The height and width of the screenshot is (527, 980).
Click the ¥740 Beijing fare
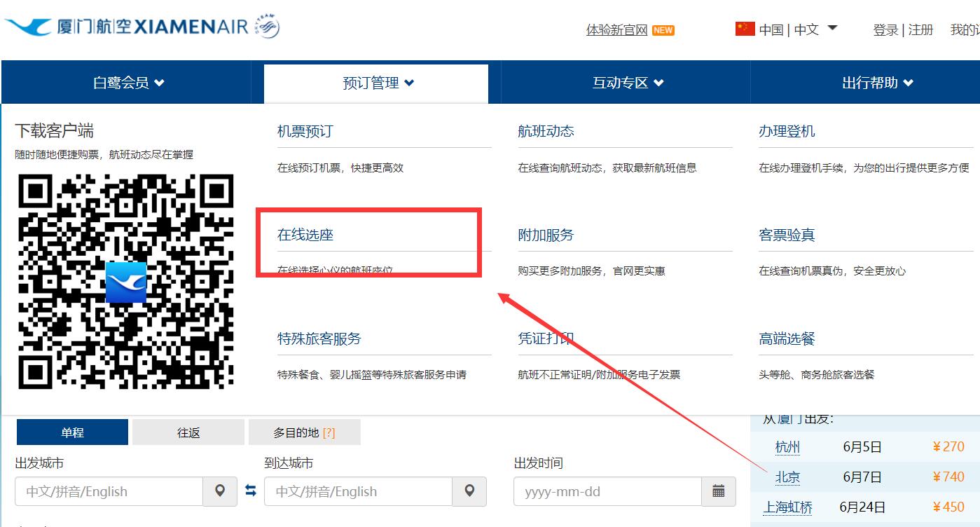pos(948,477)
